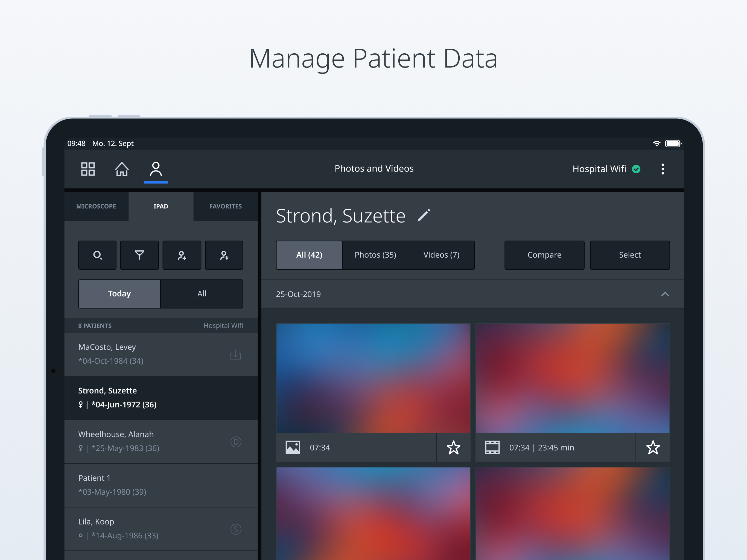Switch to the IPAD tab

(161, 206)
